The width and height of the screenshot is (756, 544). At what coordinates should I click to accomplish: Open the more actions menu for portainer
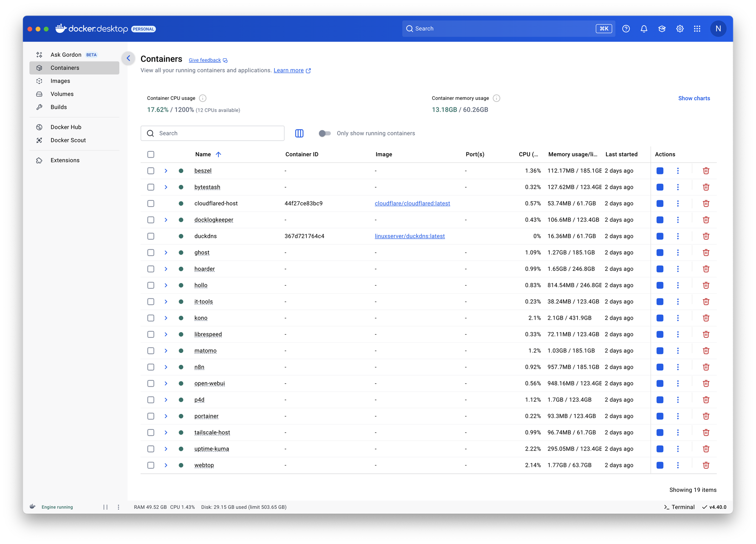(x=678, y=416)
